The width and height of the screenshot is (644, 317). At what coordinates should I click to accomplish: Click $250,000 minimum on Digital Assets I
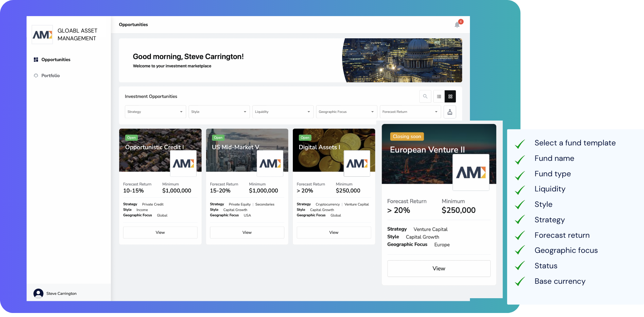point(348,191)
